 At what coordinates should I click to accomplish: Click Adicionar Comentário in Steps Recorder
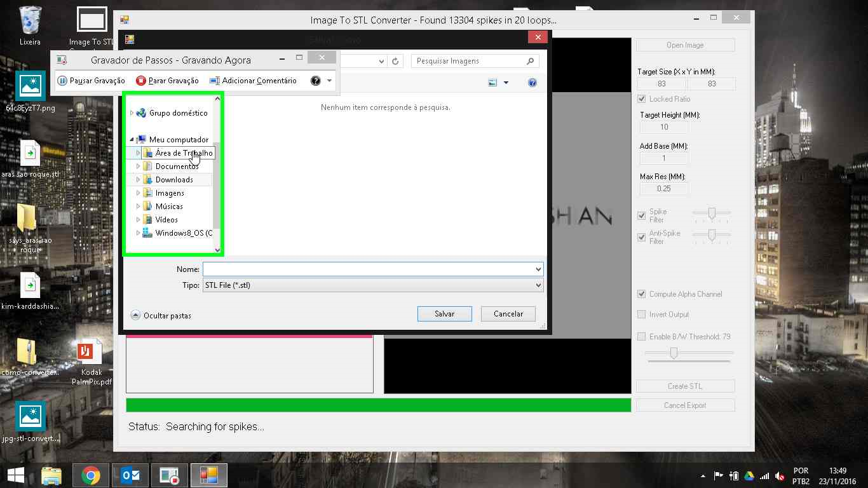pyautogui.click(x=253, y=81)
